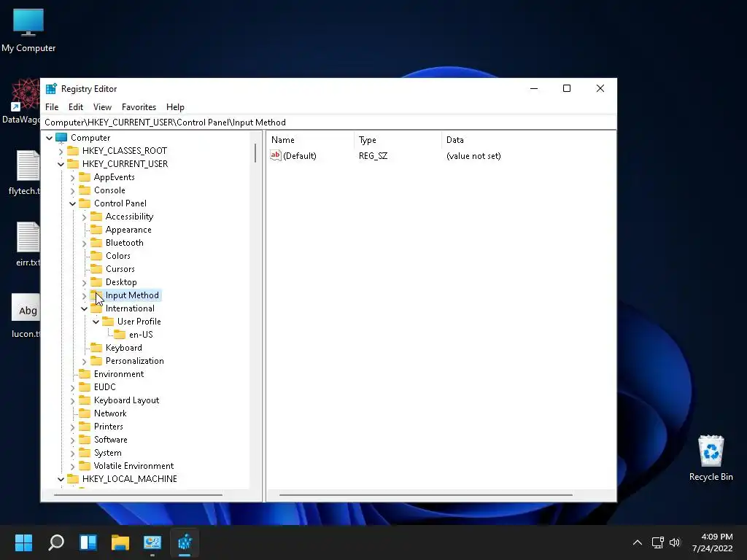Click the values pane horizontal scrollbar
747x560 pixels.
425,495
